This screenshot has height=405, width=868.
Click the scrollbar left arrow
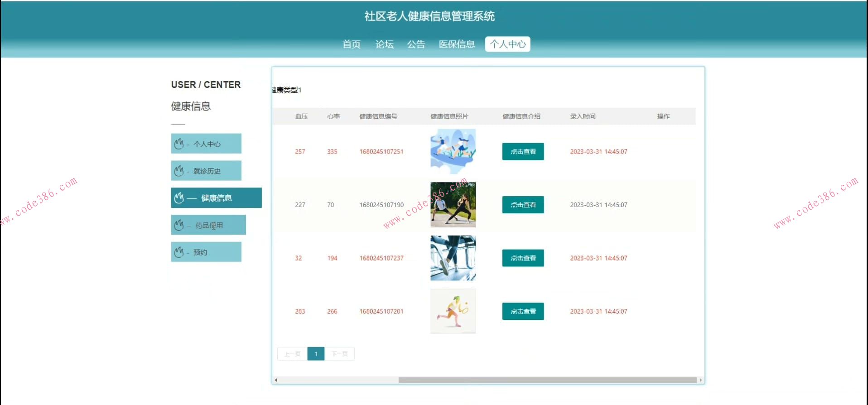click(275, 380)
